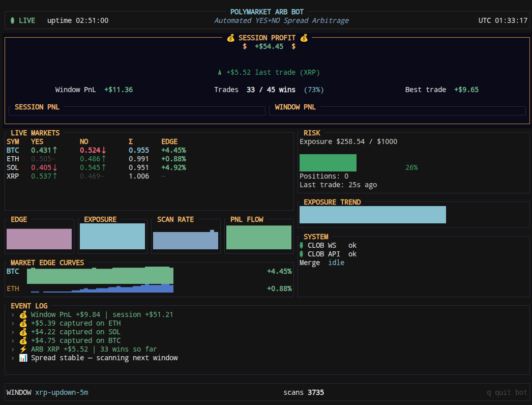Click the SOL NO green up arrow

[104, 167]
